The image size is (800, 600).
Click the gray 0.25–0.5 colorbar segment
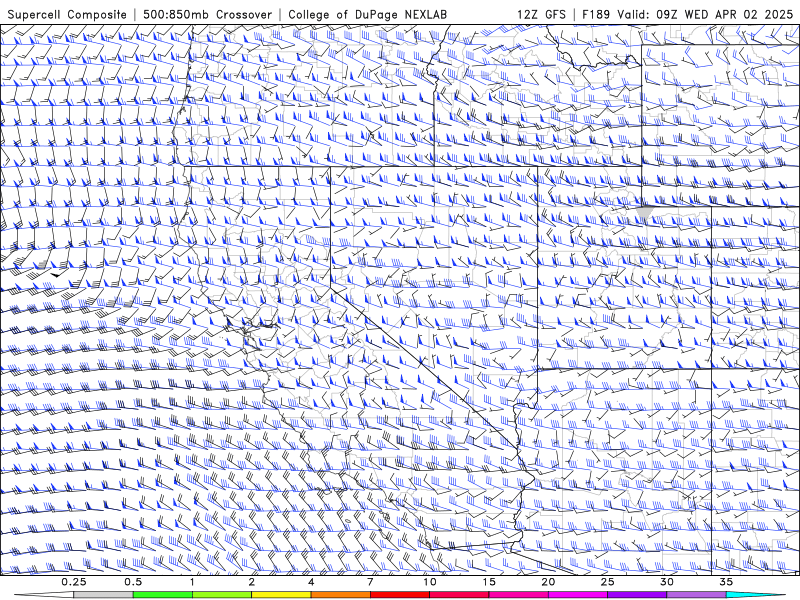(x=103, y=595)
